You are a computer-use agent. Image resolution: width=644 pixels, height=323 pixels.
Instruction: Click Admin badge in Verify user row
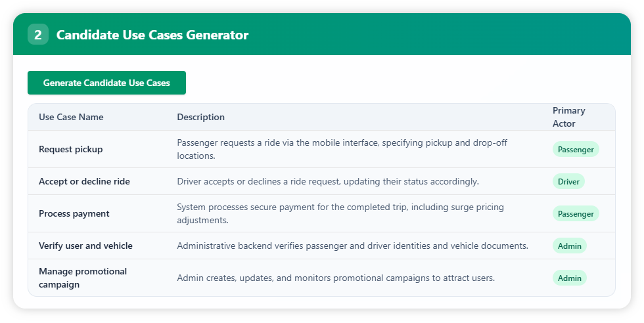point(569,246)
